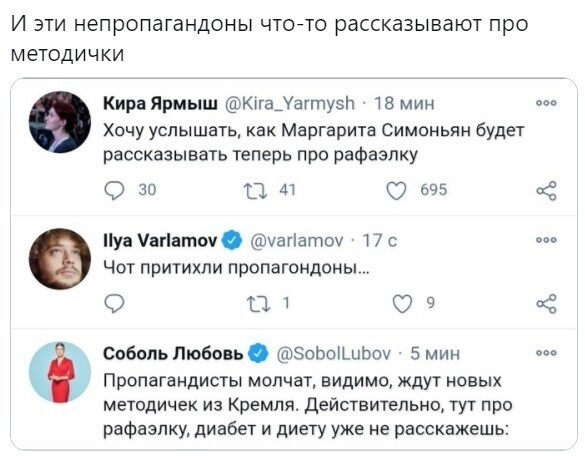Reply to Ilya Varlamov's tweet
Image resolution: width=585 pixels, height=460 pixels.
tap(114, 303)
